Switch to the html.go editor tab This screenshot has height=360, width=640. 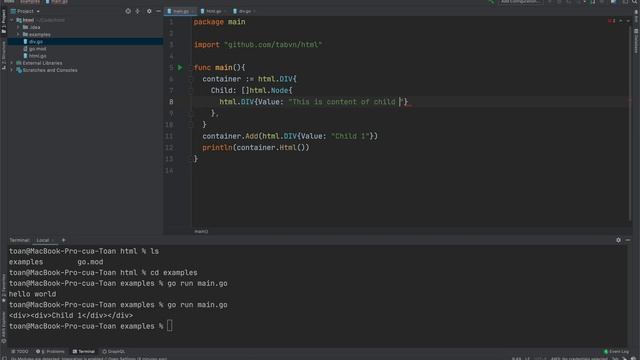click(213, 11)
